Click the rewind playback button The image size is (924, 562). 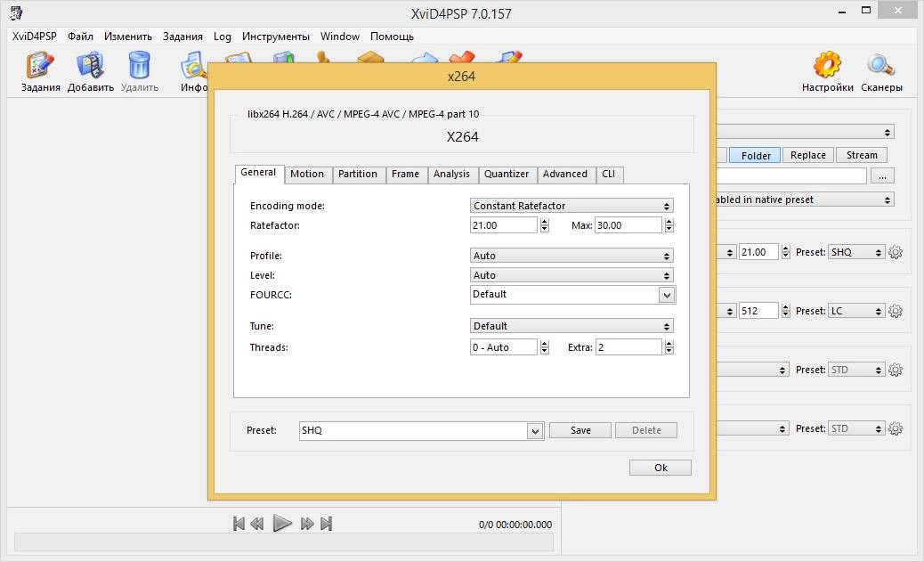coord(257,524)
